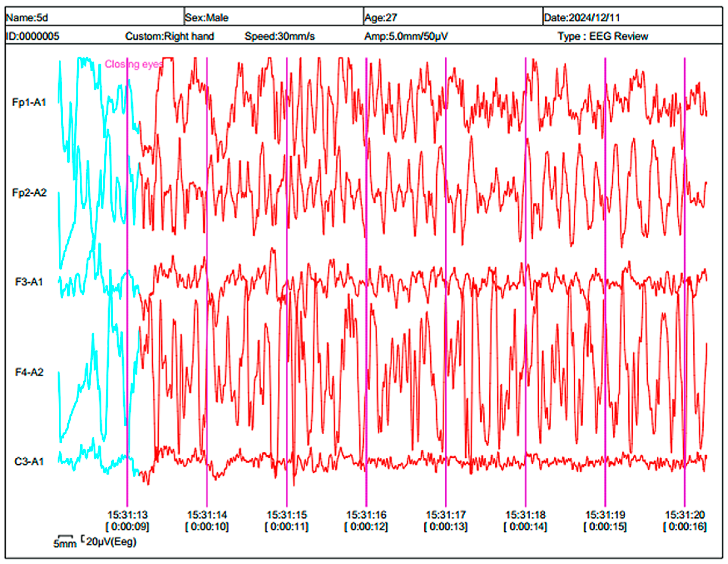Click the 15:31:19 timestamp label

click(x=605, y=515)
